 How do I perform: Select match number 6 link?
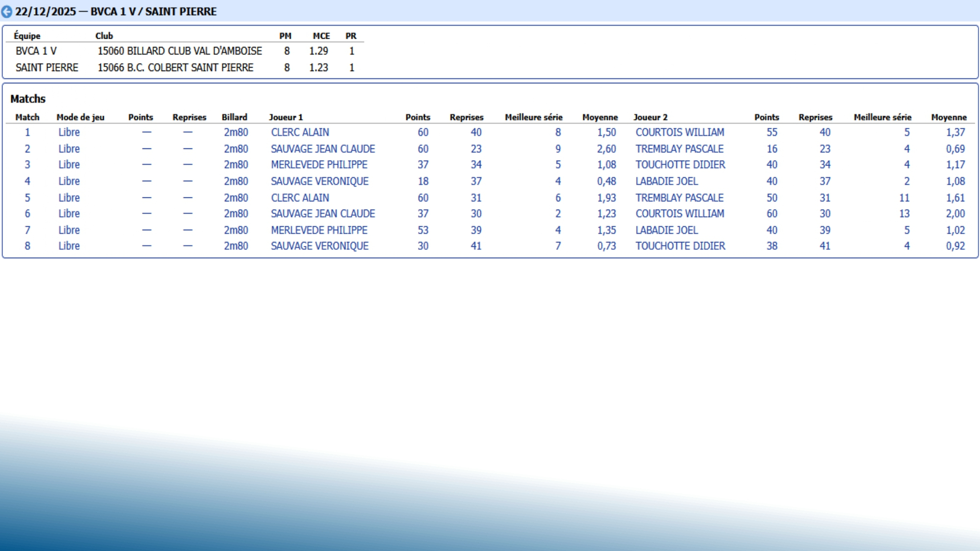pos(27,214)
